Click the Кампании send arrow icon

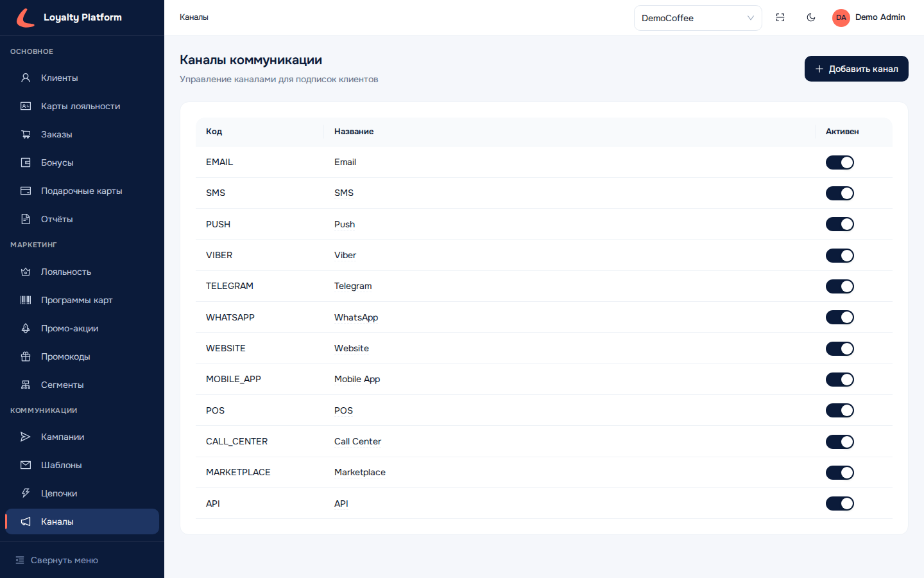(x=26, y=437)
